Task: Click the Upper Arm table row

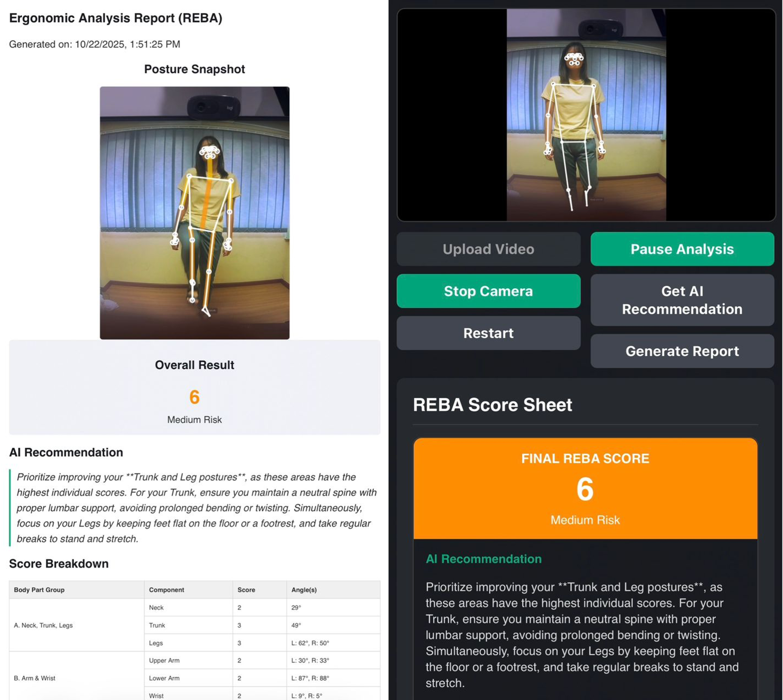Action: (164, 660)
